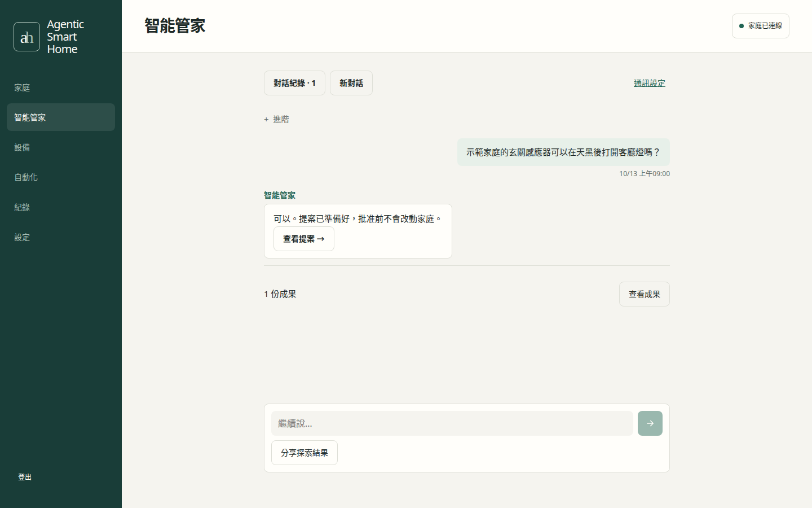The width and height of the screenshot is (812, 508).
Task: Select 智能管家 in the sidebar
Action: click(61, 117)
